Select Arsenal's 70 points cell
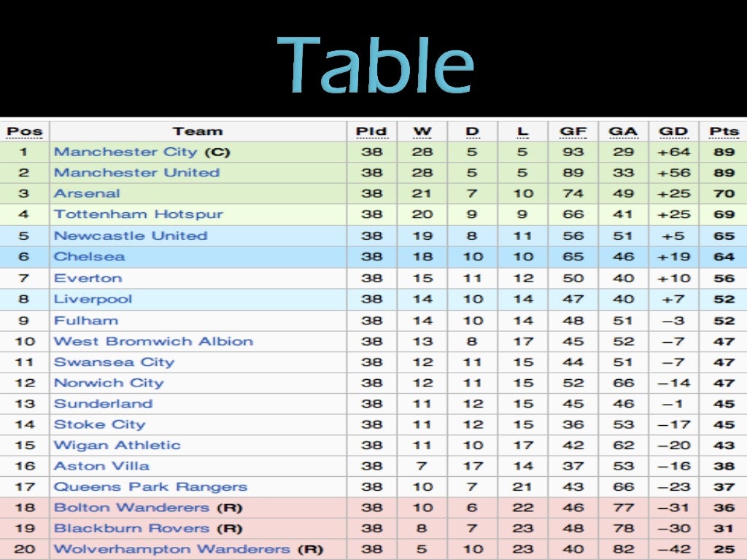747x560 pixels. pyautogui.click(x=724, y=194)
